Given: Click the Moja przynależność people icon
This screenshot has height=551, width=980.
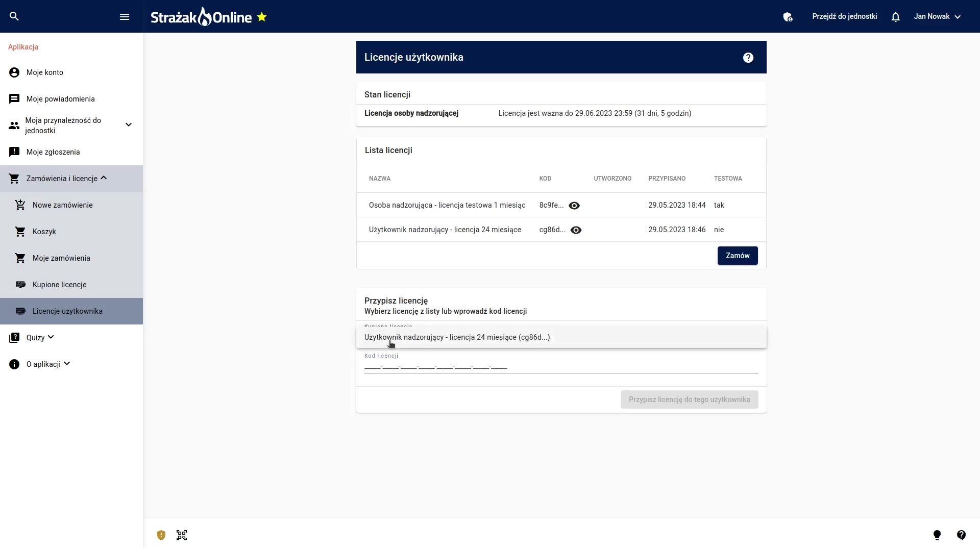Looking at the screenshot, I should [x=14, y=126].
